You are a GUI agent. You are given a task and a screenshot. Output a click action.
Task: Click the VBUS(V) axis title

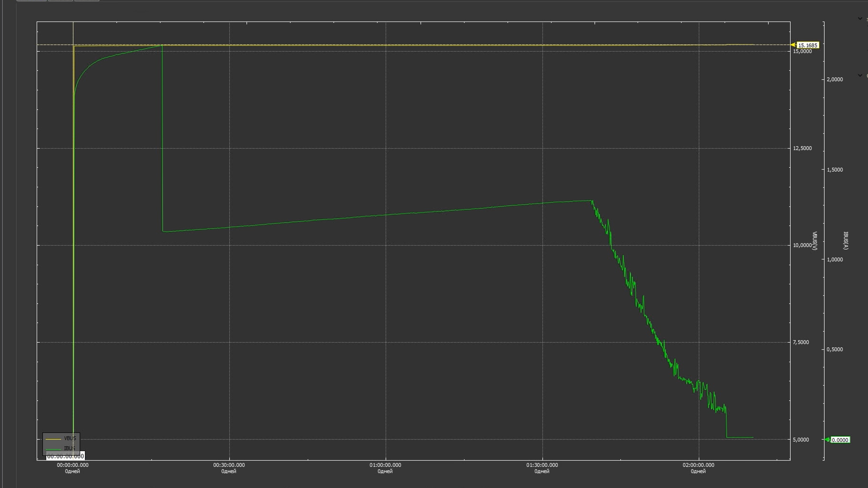point(815,241)
